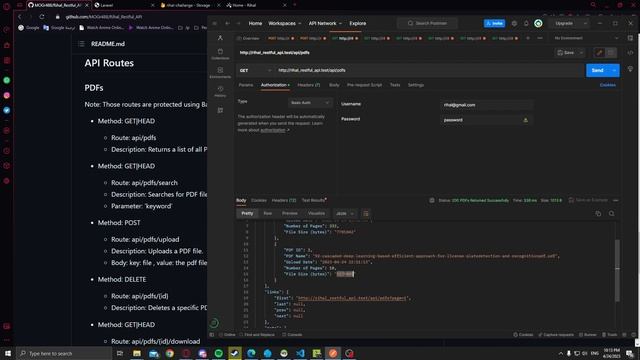Toggle line wrap icon next to JSON
Image resolution: width=640 pixels, height=360 pixels.
pos(366,213)
